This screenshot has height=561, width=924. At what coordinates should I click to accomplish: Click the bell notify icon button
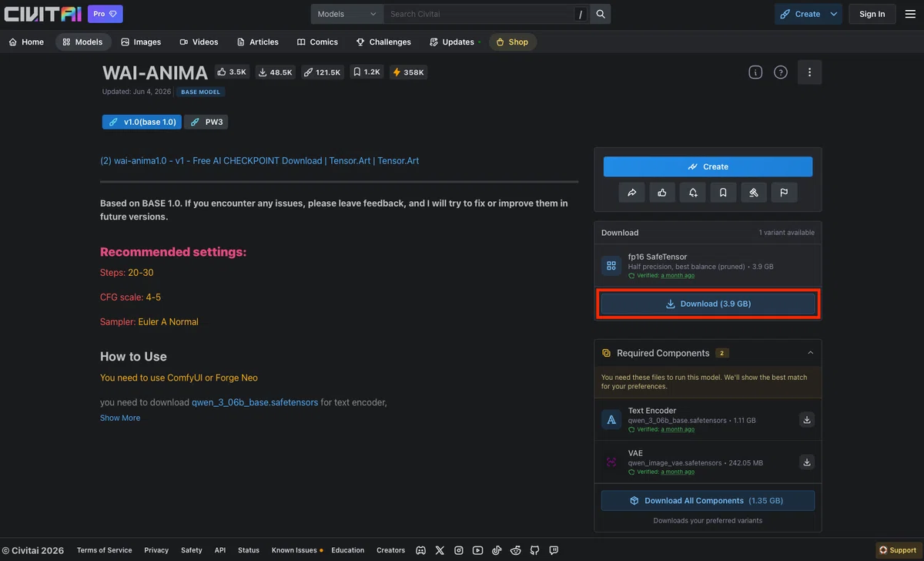693,193
